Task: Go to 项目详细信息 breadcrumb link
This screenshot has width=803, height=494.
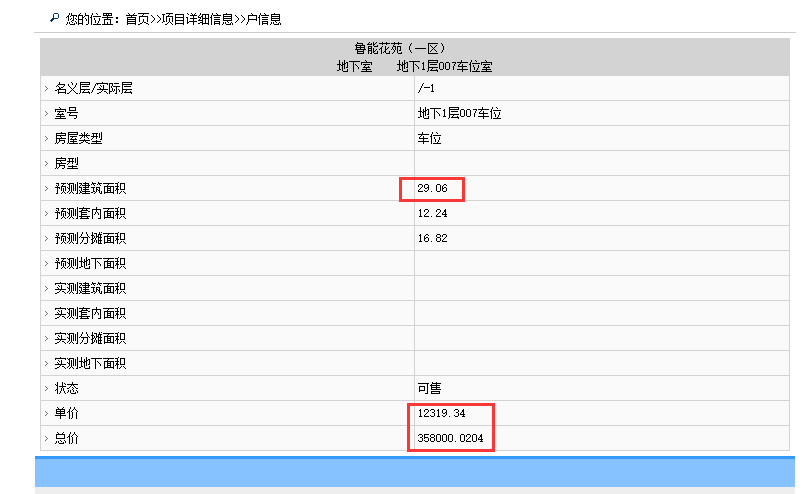Action: point(198,19)
